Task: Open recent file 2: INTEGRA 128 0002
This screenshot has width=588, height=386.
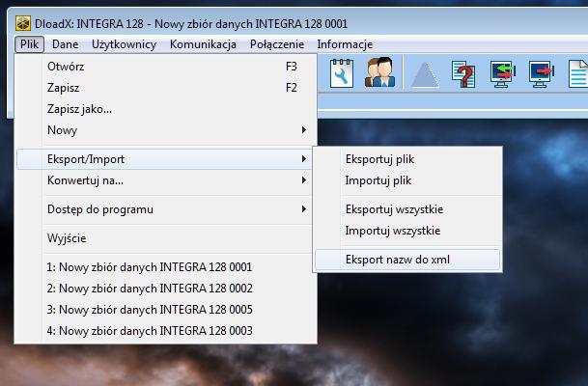Action: pyautogui.click(x=165, y=289)
